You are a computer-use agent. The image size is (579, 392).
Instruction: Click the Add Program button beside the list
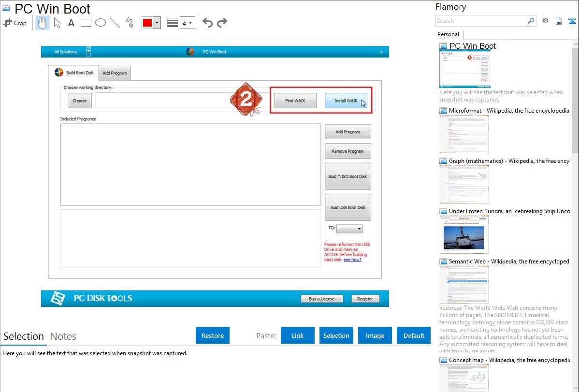348,131
